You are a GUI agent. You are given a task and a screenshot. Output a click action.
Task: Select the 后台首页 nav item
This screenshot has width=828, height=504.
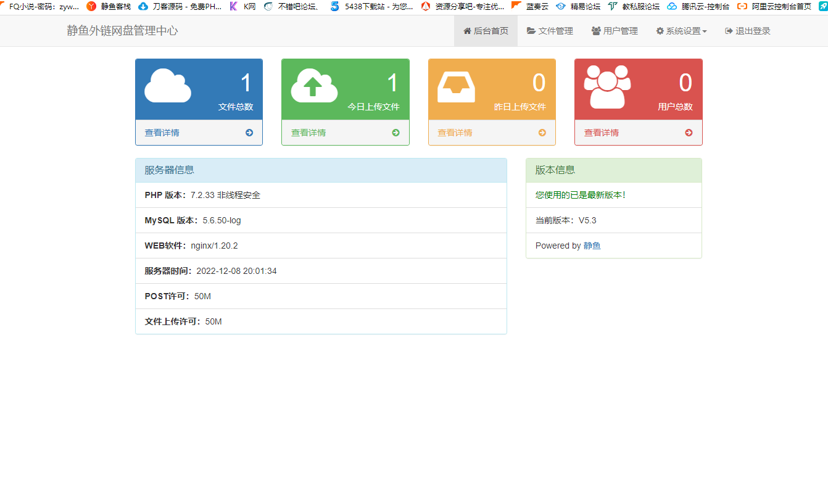click(486, 31)
